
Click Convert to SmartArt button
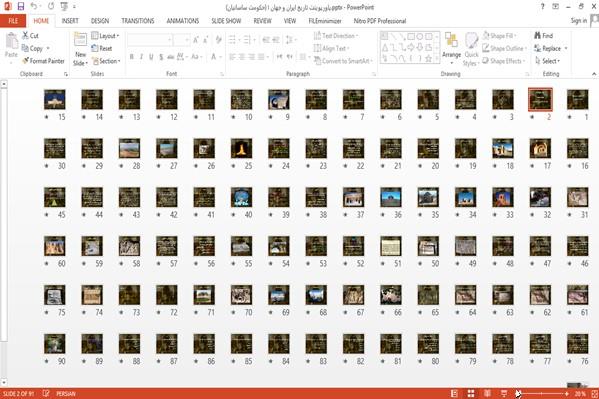tap(343, 61)
